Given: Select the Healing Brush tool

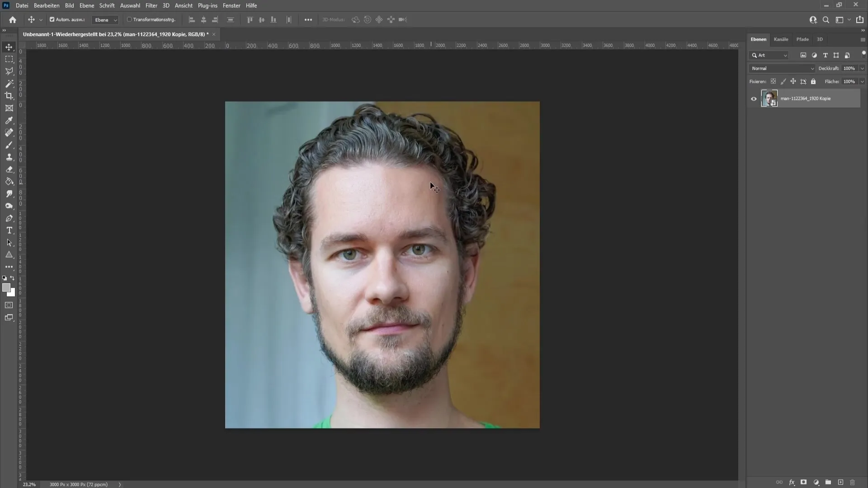Looking at the screenshot, I should (9, 132).
